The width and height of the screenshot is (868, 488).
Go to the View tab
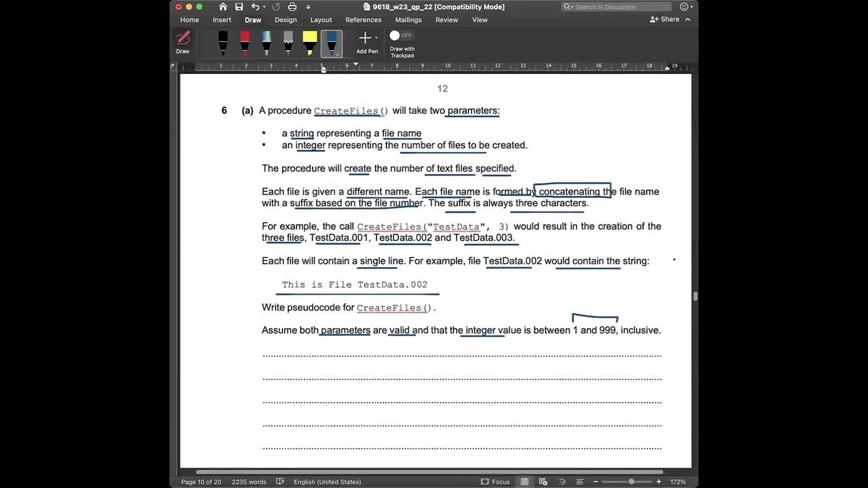point(479,20)
